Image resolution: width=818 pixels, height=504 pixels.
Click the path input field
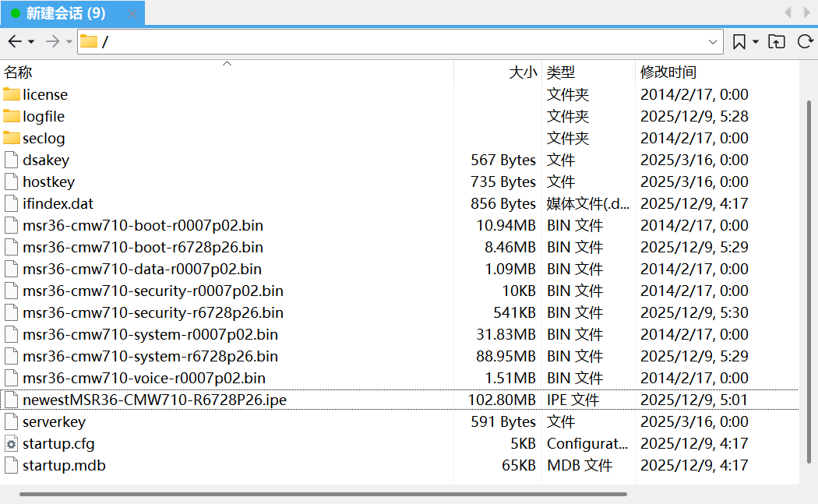[x=390, y=42]
